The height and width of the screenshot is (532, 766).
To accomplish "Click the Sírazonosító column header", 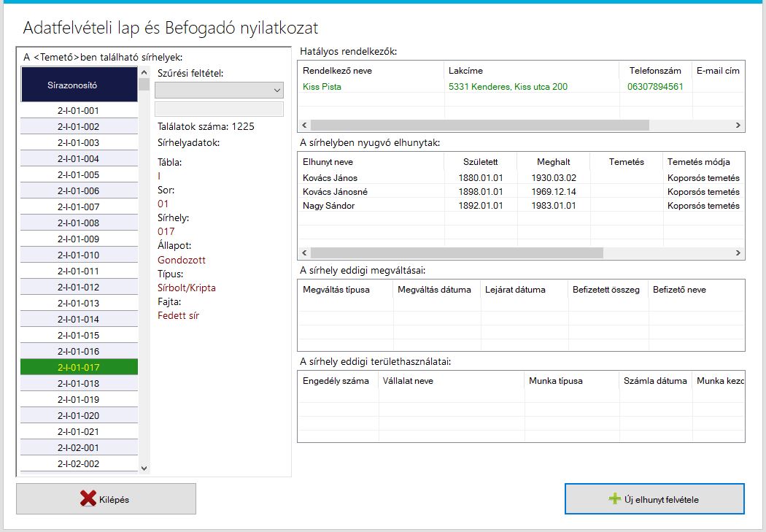I will [78, 85].
